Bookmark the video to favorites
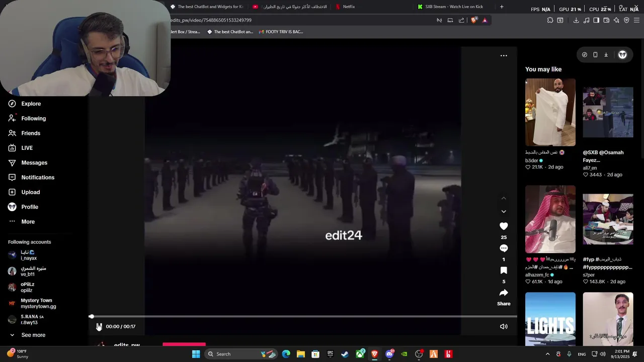644x362 pixels. [504, 270]
